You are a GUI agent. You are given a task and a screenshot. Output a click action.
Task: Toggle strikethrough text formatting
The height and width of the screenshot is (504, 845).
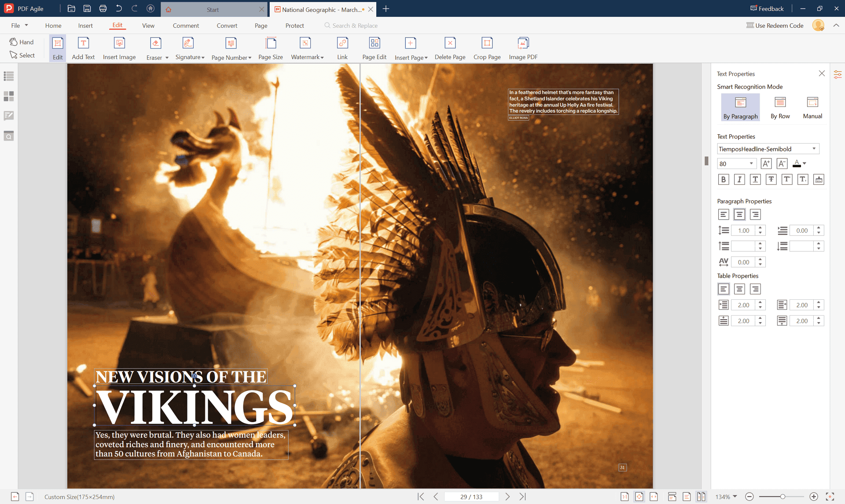[771, 180]
